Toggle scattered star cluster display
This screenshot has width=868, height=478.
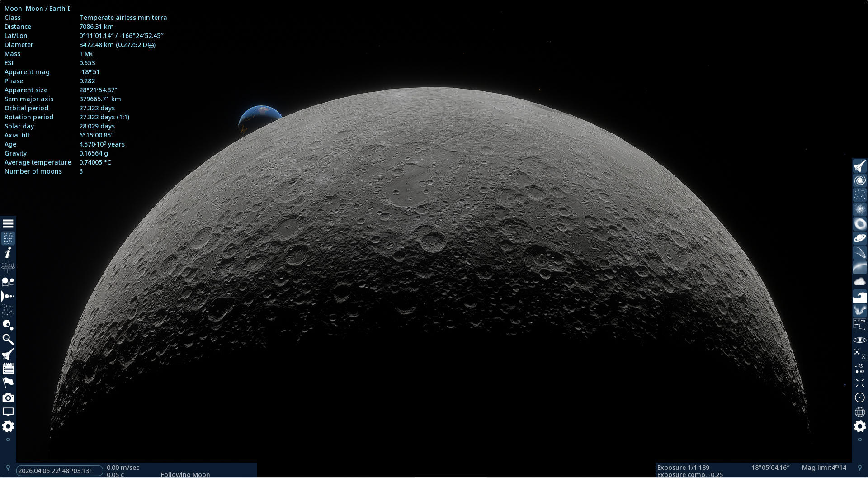pos(860,195)
